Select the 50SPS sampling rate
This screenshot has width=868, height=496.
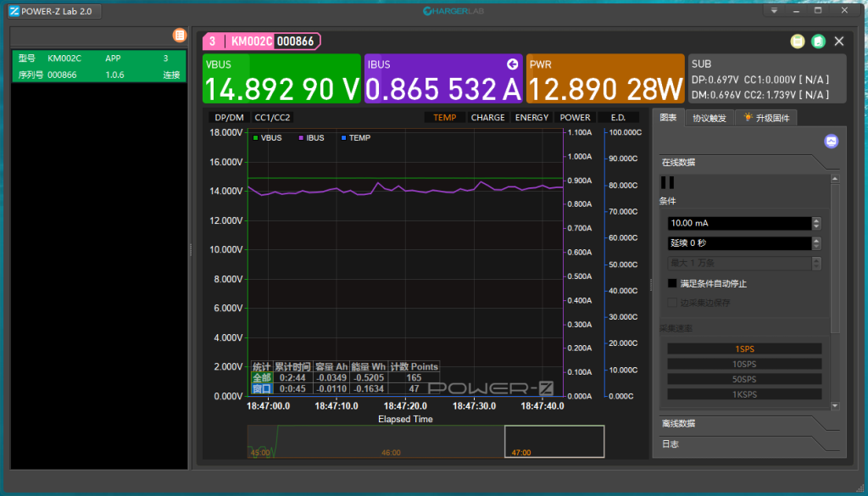pyautogui.click(x=744, y=379)
